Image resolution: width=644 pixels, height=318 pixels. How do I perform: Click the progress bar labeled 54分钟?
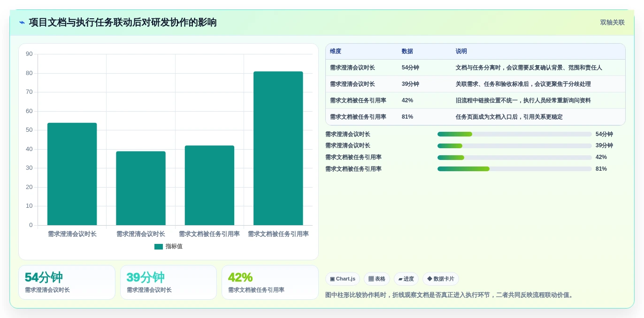point(514,134)
